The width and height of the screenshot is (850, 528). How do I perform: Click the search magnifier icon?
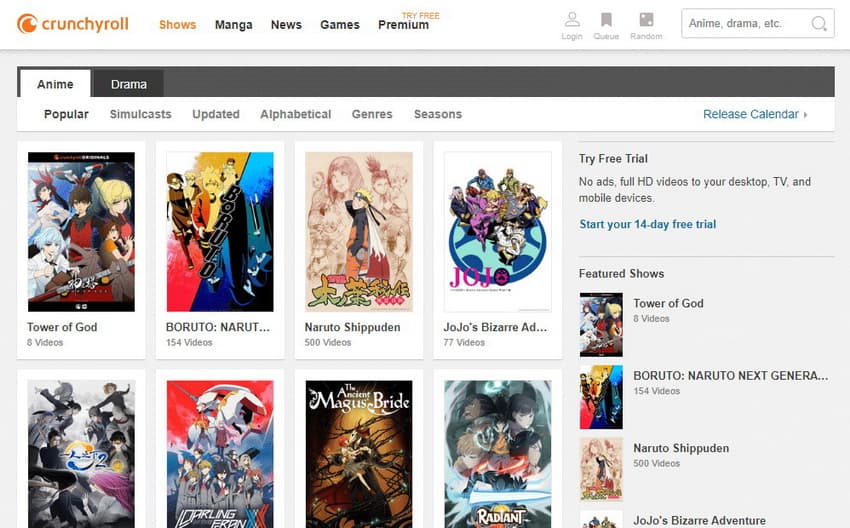coord(819,23)
